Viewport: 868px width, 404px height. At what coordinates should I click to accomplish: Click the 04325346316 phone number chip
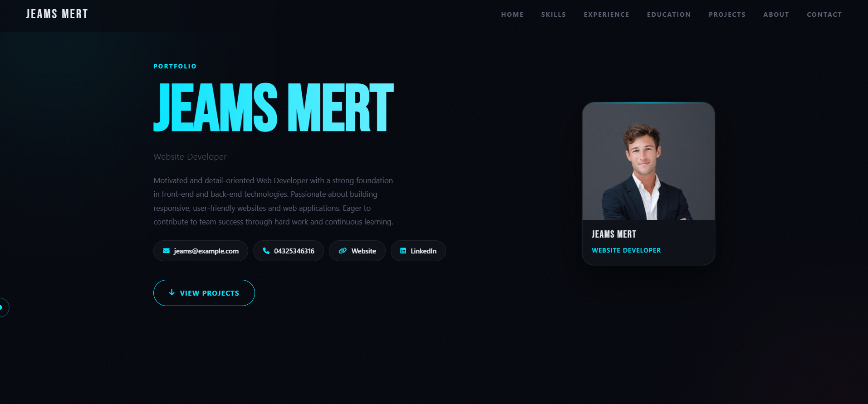click(289, 251)
